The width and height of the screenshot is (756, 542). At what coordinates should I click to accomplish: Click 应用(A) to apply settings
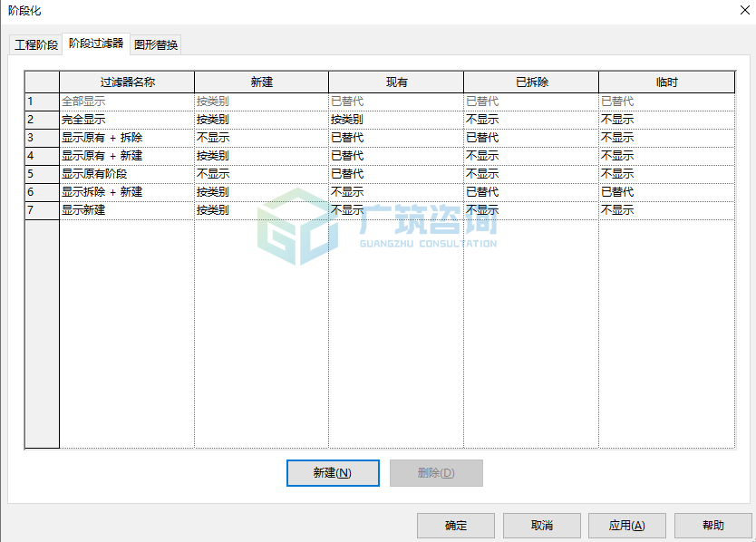pyautogui.click(x=626, y=526)
